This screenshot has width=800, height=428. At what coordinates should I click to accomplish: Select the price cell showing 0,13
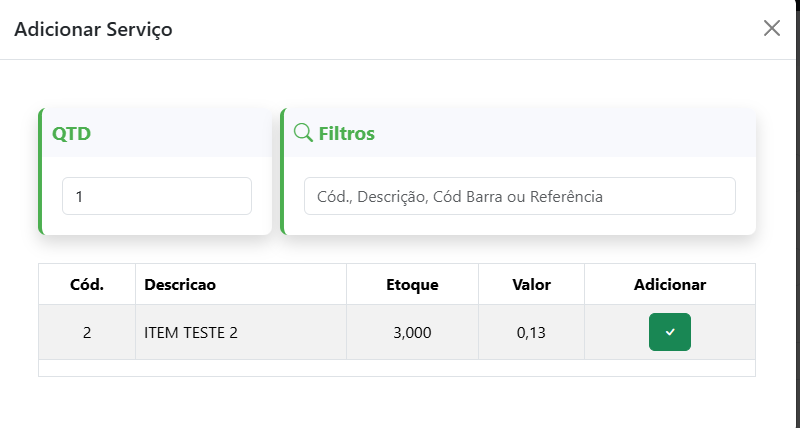[531, 332]
